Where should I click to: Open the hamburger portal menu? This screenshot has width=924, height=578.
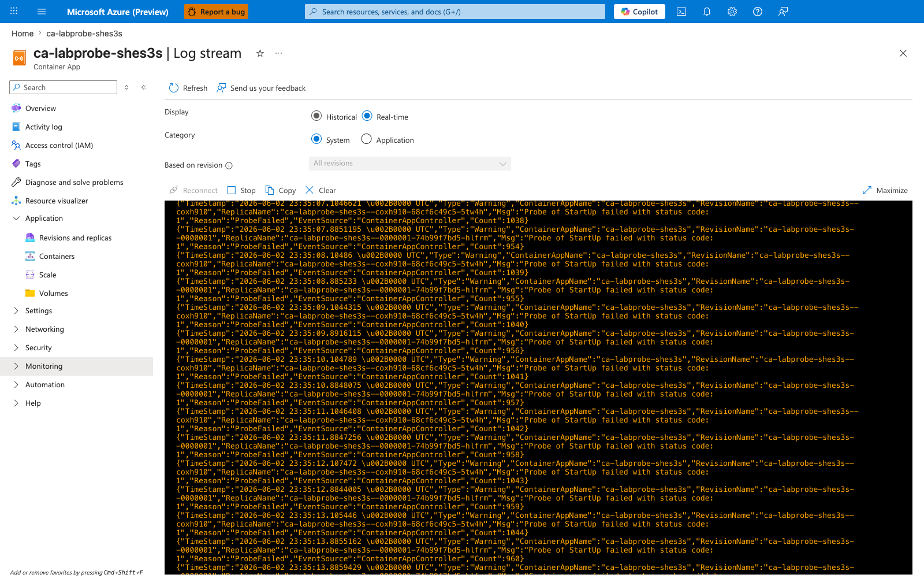(42, 12)
